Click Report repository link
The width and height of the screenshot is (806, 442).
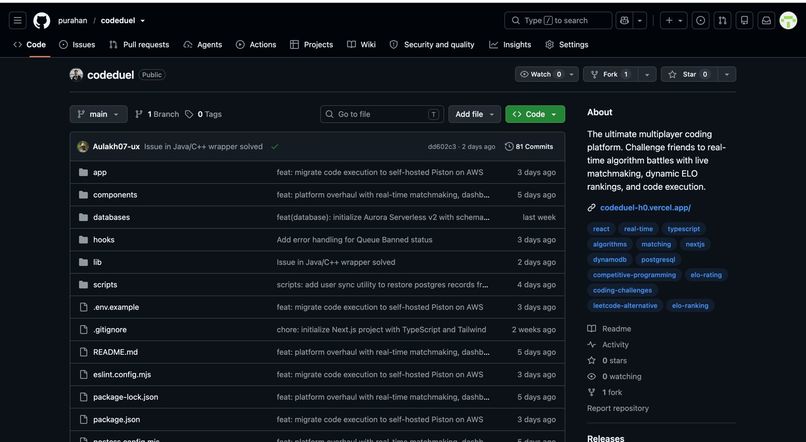coord(618,408)
